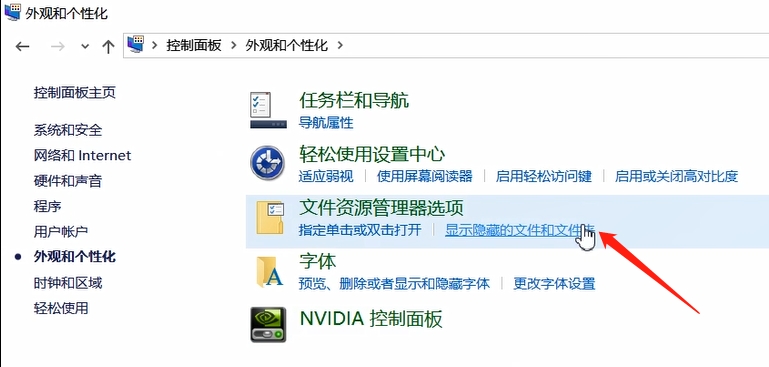Open the recent locations dropdown arrow
The height and width of the screenshot is (367, 769).
pyautogui.click(x=85, y=47)
